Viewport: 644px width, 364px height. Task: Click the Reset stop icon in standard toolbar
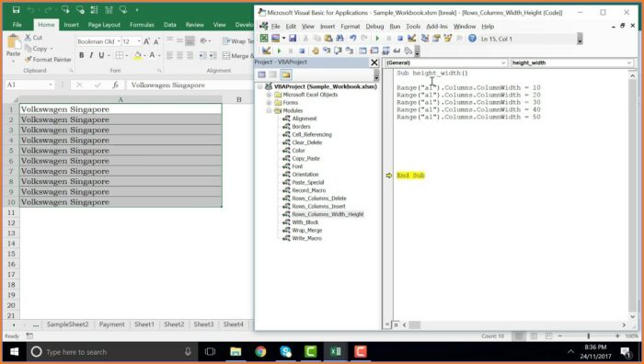pyautogui.click(x=400, y=39)
